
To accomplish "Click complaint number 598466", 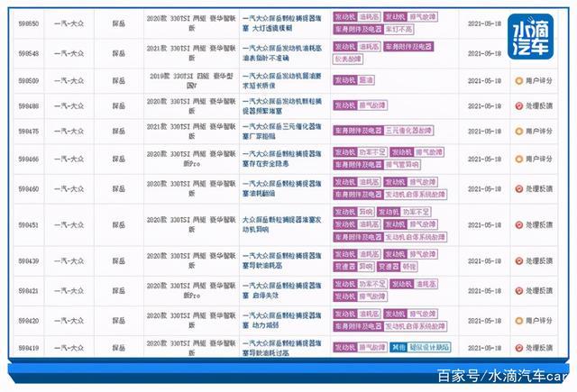I will (x=28, y=160).
